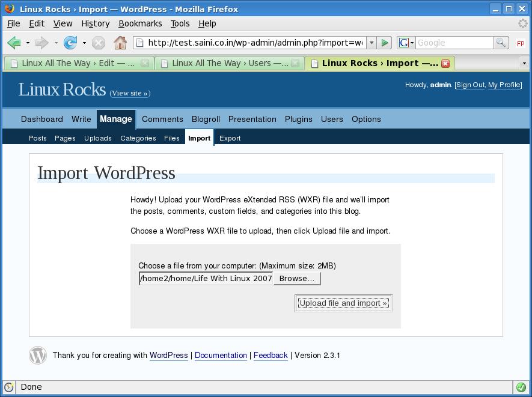Screen dimensions: 532x397
Task: Open the File menu
Action: click(x=14, y=23)
